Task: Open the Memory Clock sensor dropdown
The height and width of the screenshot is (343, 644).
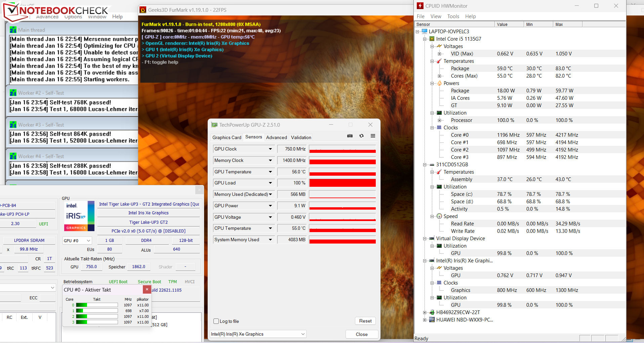Action: (270, 160)
